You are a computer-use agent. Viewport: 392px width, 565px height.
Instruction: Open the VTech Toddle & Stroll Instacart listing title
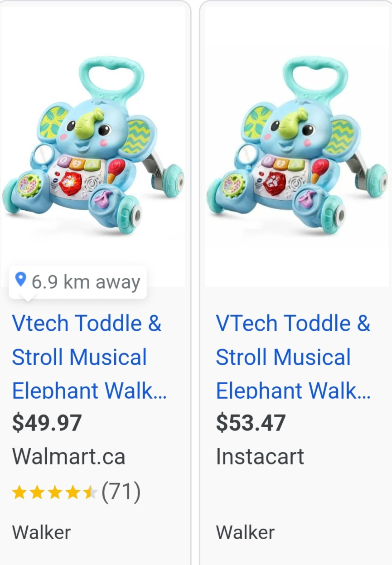click(293, 357)
